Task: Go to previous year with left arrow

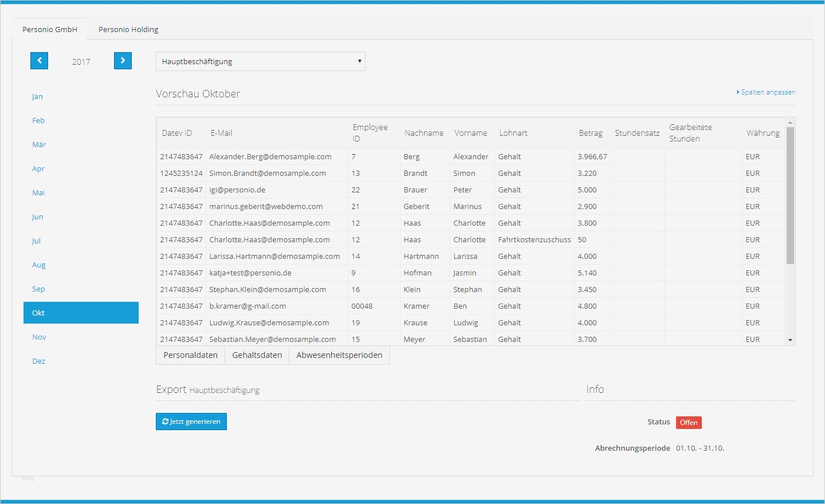Action: [x=39, y=61]
